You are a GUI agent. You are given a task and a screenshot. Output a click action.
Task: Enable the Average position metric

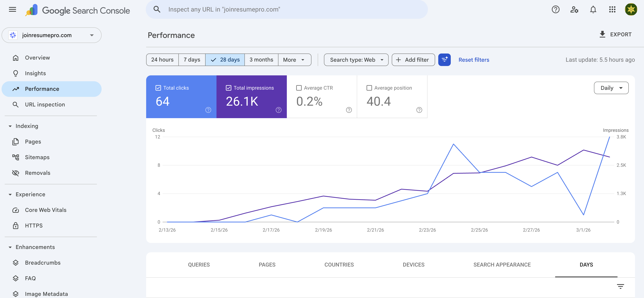click(369, 88)
